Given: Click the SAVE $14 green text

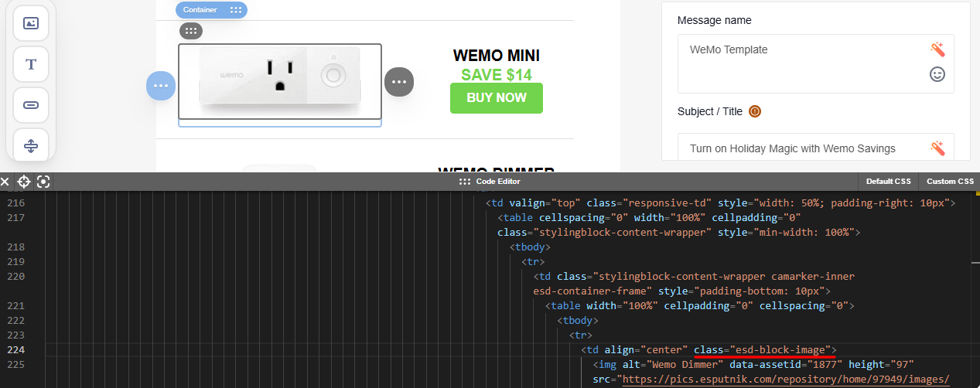Looking at the screenshot, I should point(497,75).
